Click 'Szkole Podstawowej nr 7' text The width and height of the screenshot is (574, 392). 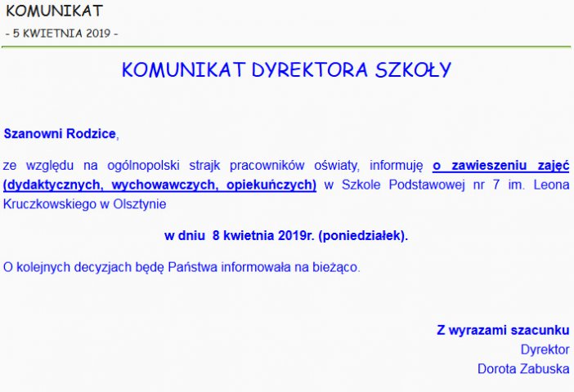click(x=420, y=185)
